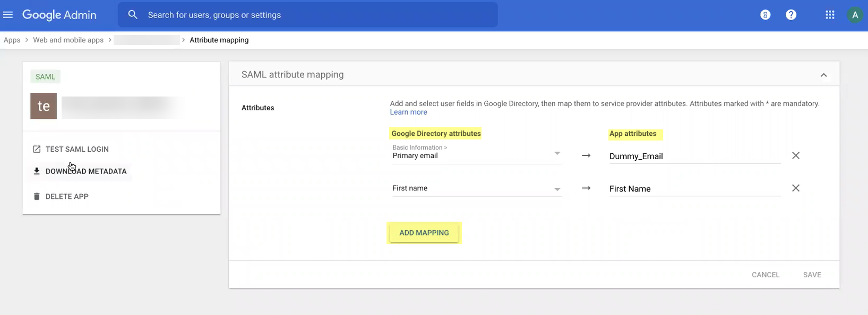Viewport: 868px width, 315px height.
Task: Collapse the SAML attribute mapping section
Action: click(823, 75)
